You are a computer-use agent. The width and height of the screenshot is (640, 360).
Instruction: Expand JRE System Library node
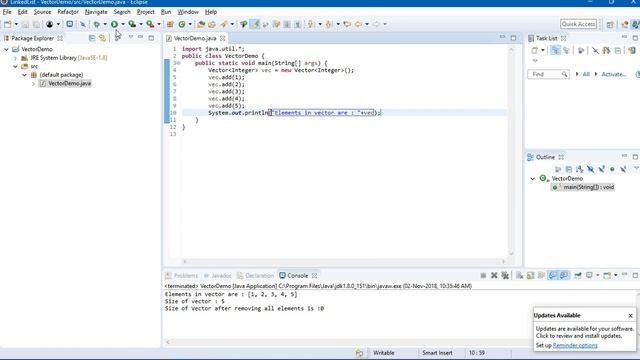[x=16, y=58]
